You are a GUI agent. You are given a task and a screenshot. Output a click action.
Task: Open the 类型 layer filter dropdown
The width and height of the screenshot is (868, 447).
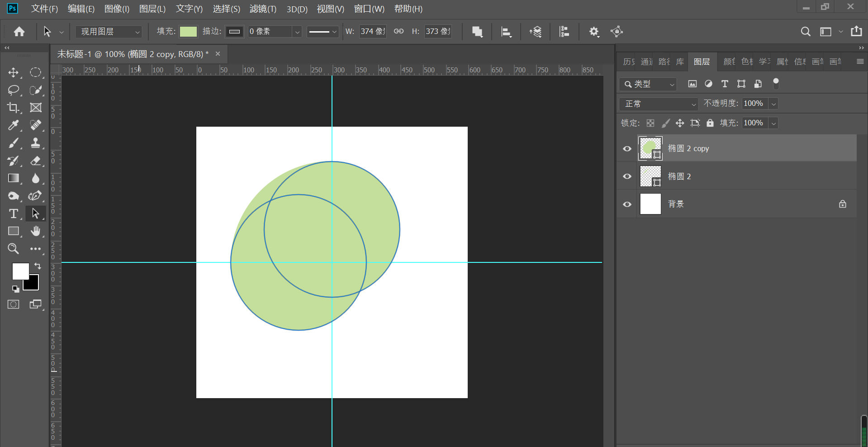[x=648, y=84]
